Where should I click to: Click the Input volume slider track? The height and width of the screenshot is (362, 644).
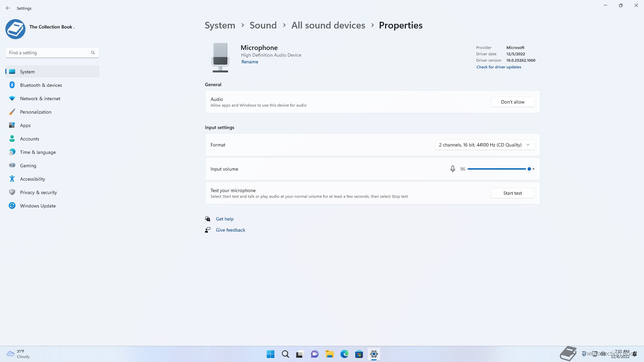(496, 169)
